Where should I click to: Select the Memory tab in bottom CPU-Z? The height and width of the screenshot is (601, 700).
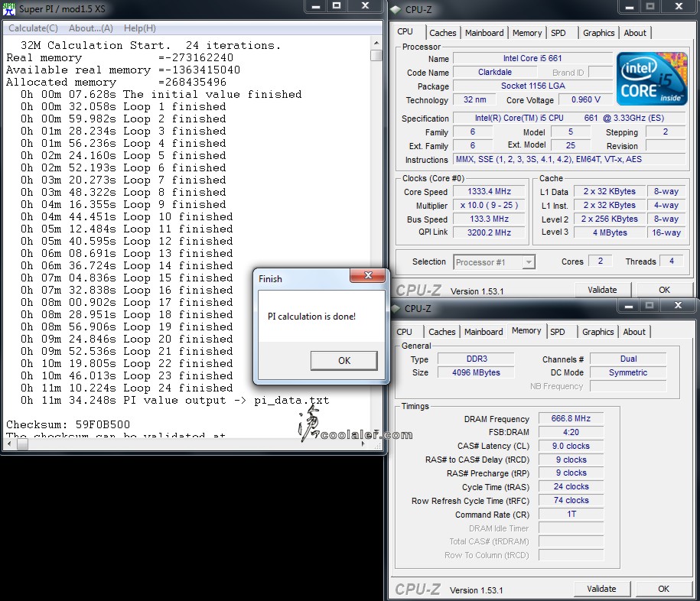point(526,330)
